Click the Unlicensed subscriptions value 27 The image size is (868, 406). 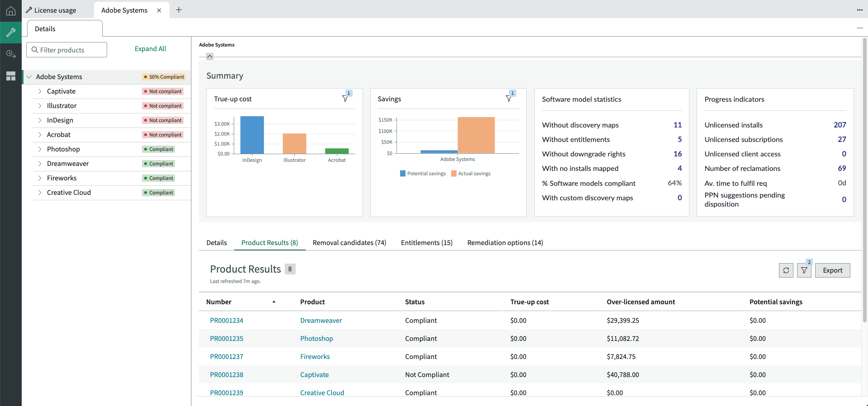tap(842, 139)
